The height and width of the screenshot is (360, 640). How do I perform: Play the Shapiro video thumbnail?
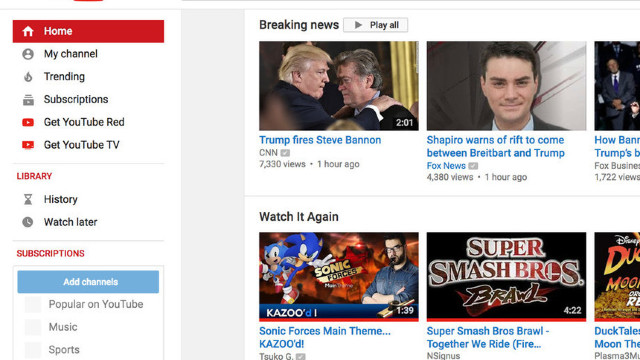click(x=506, y=86)
